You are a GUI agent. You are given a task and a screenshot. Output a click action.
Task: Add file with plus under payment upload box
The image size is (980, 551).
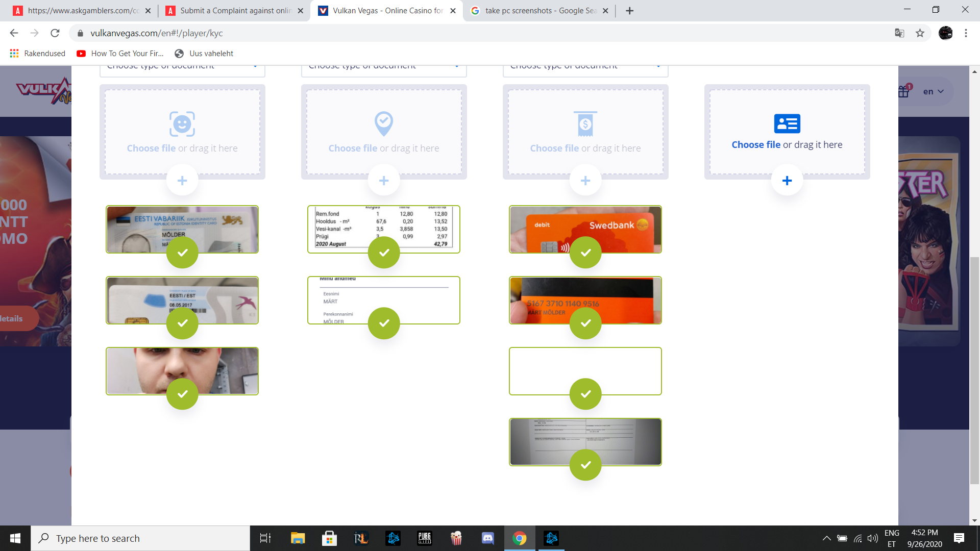585,180
